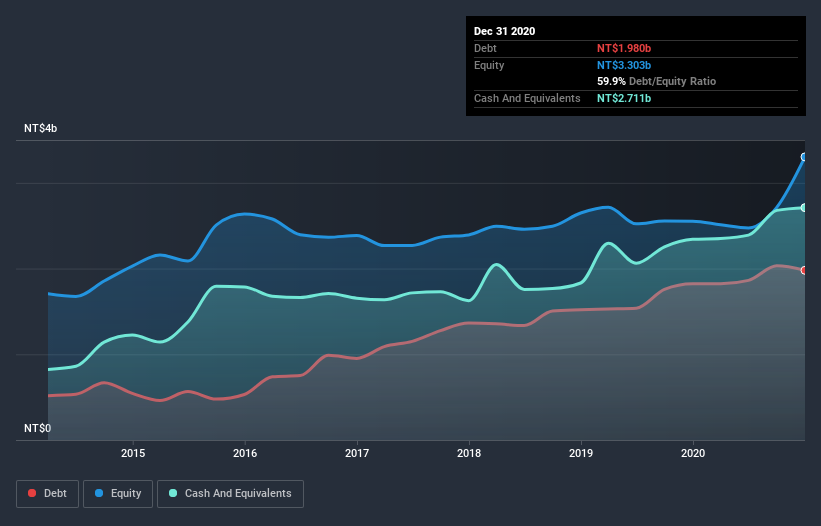Click the NT$4b y-axis label
The height and width of the screenshot is (526, 821).
(x=40, y=128)
